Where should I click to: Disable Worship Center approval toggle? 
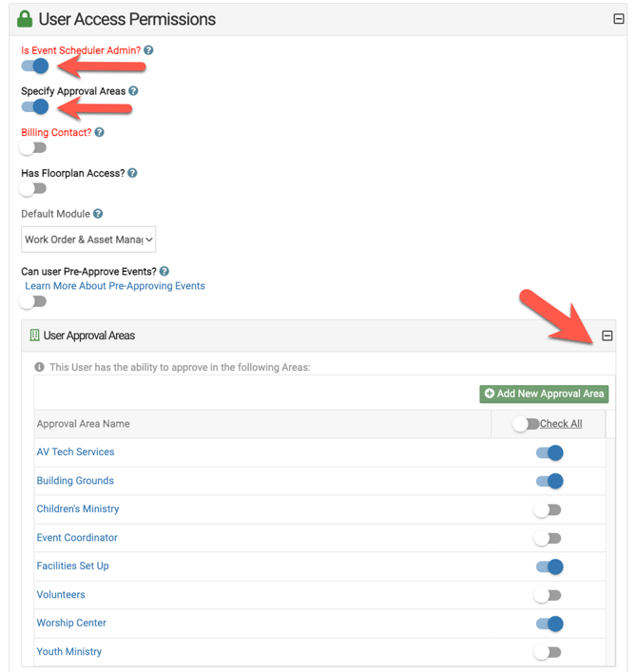click(550, 624)
